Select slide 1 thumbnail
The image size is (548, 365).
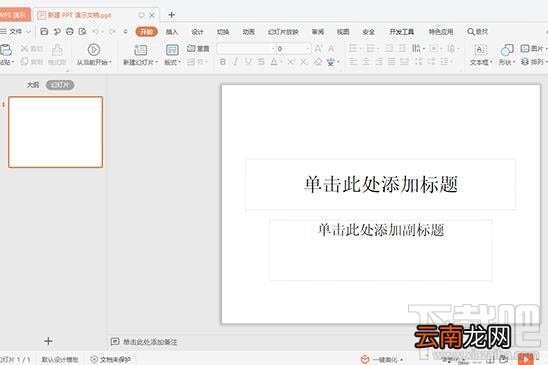[56, 132]
